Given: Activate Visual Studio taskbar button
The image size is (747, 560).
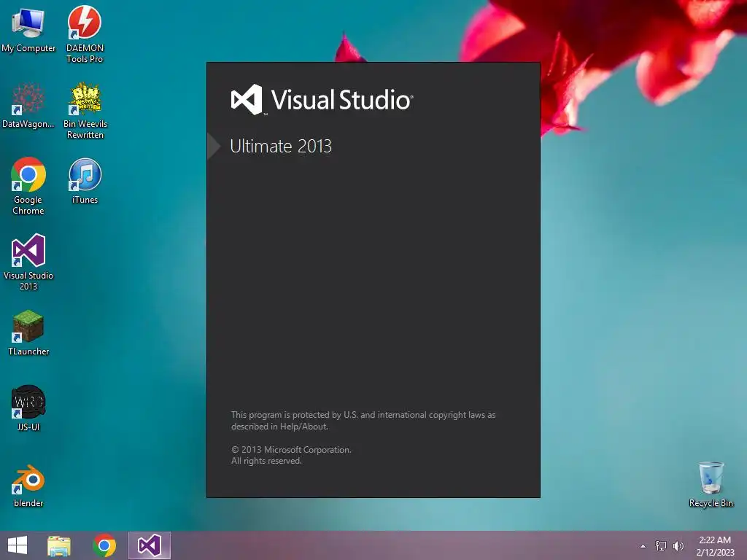Looking at the screenshot, I should [x=149, y=545].
